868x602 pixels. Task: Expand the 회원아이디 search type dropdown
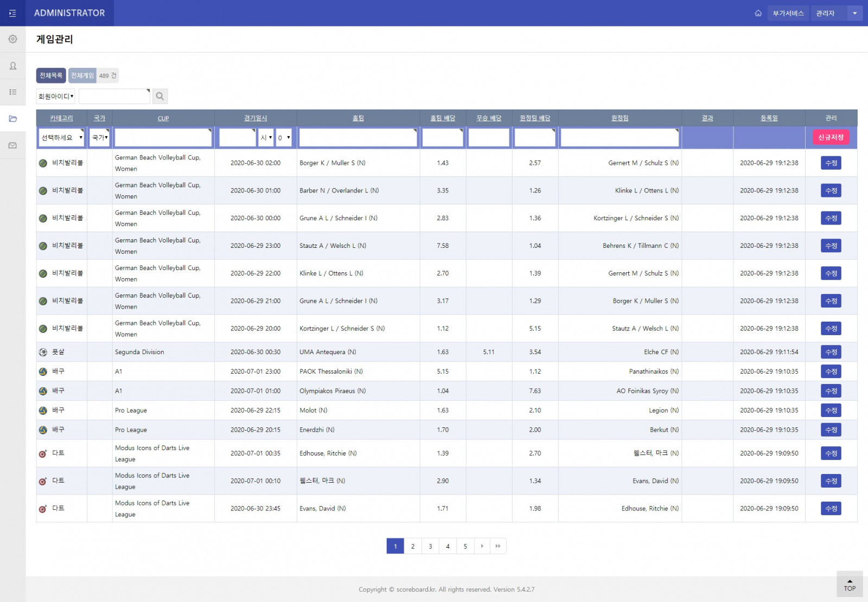(56, 96)
